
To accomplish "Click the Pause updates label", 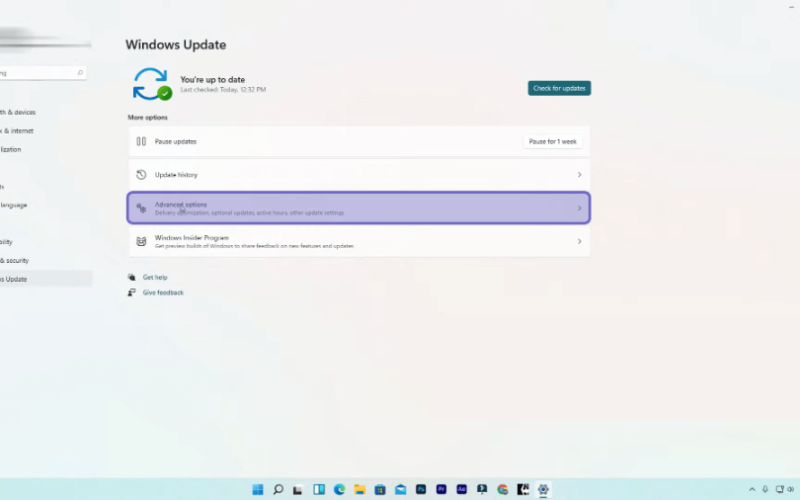I will point(176,141).
